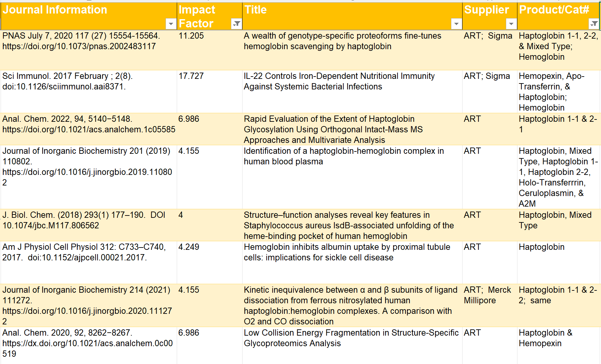Select the Haptoglobin & Hemopexin product cell
The height and width of the screenshot is (364, 601).
(545, 338)
